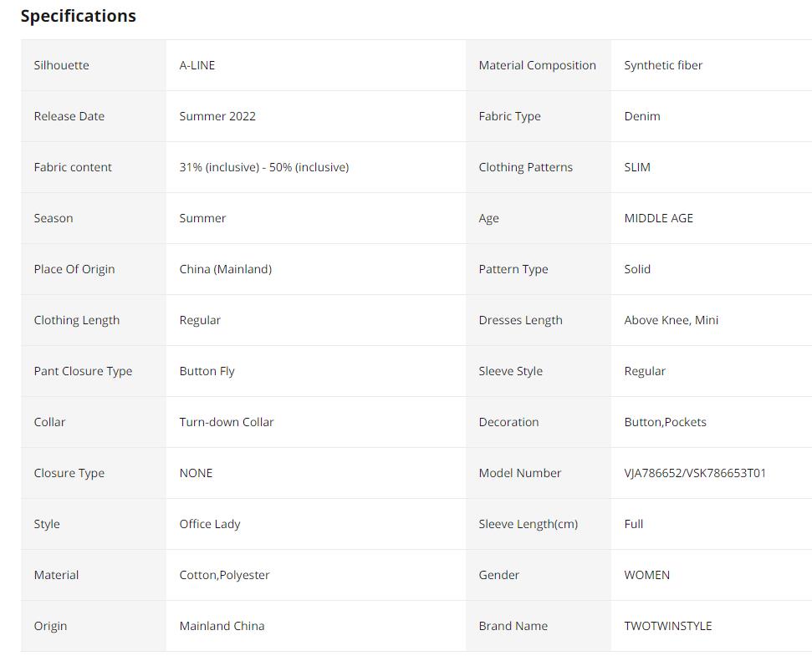Click the Silhouette label cell
This screenshot has height=661, width=812.
(61, 65)
